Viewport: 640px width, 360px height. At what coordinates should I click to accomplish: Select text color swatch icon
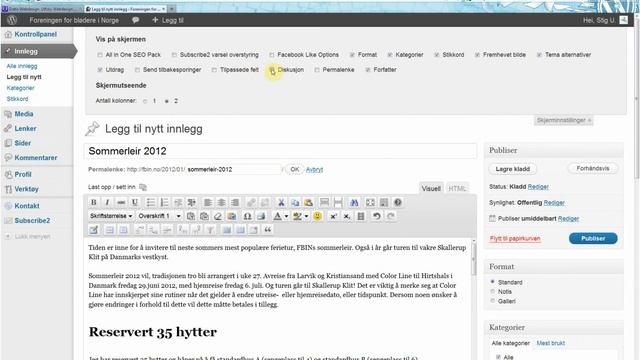pyautogui.click(x=277, y=216)
